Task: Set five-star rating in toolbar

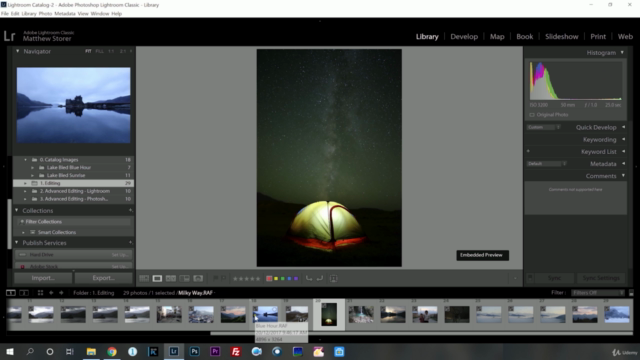Action: [258, 279]
